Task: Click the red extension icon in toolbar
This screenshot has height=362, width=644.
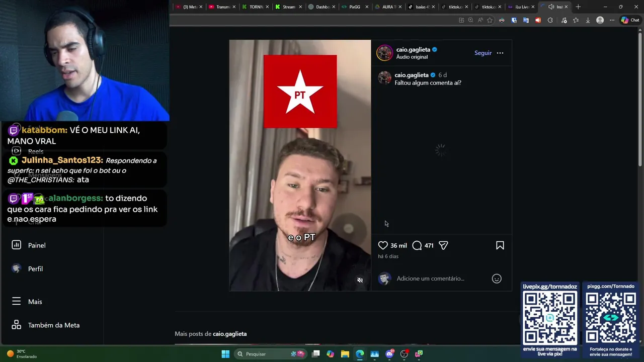Action: (x=538, y=20)
